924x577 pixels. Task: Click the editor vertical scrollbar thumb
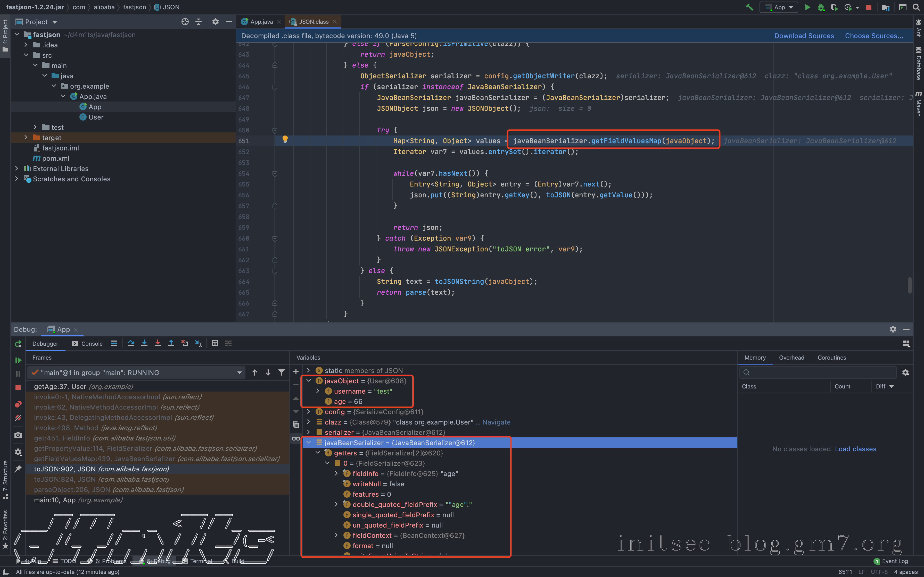(910, 285)
